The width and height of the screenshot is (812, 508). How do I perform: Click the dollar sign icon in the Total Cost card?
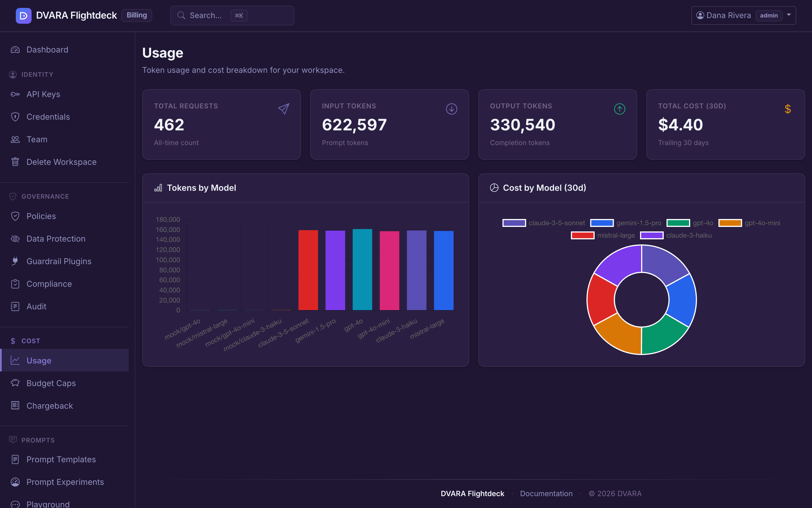[788, 109]
